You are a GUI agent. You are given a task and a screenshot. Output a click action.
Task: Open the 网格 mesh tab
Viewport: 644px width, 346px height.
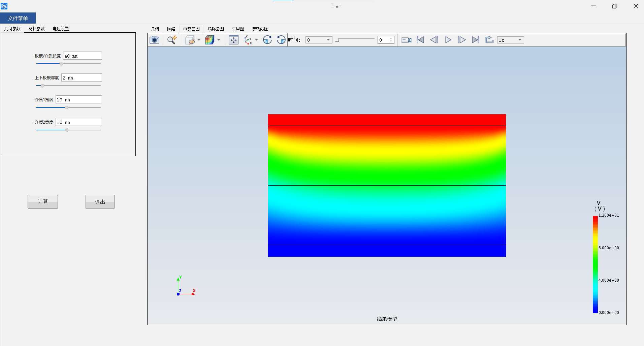[171, 29]
